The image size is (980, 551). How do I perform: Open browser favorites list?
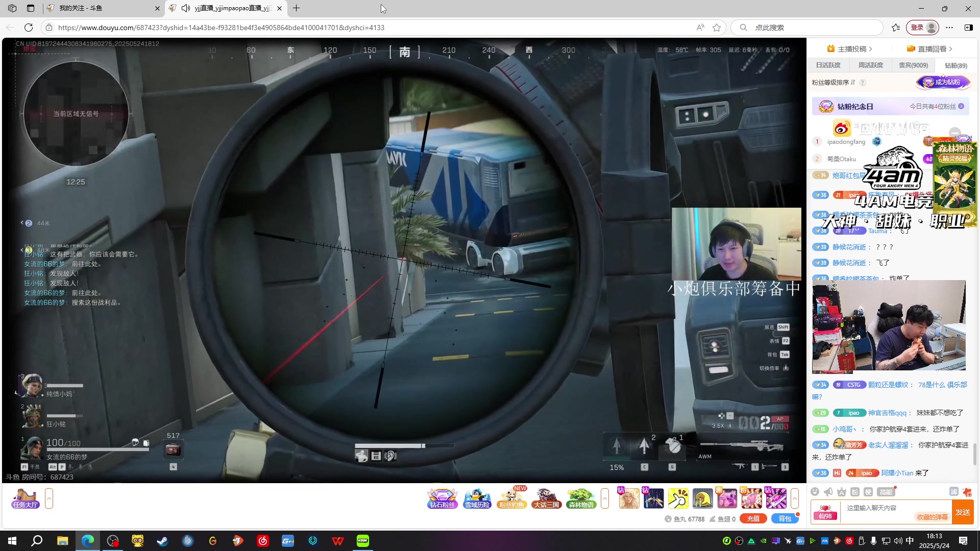point(896,28)
